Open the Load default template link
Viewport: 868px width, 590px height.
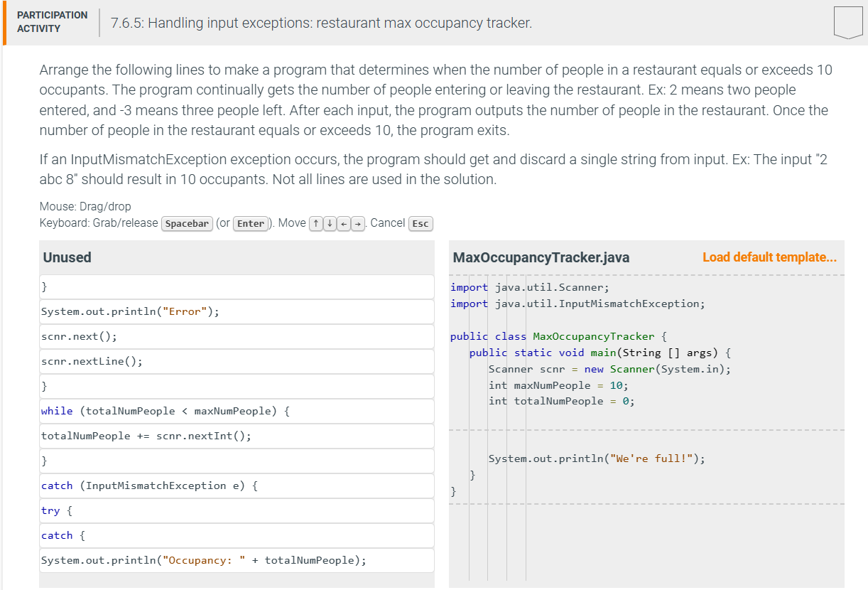[769, 257]
